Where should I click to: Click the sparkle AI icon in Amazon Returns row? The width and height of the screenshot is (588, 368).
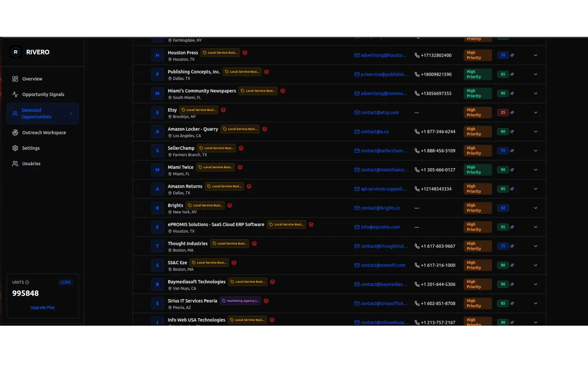tap(512, 189)
